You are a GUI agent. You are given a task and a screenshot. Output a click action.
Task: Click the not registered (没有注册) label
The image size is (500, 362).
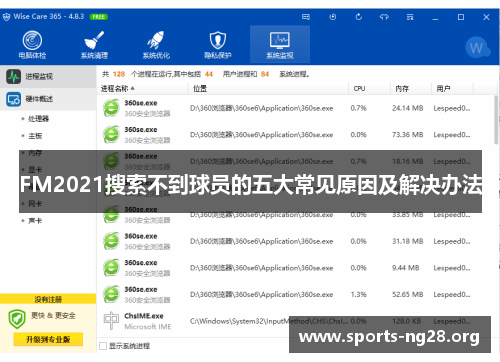(x=48, y=299)
